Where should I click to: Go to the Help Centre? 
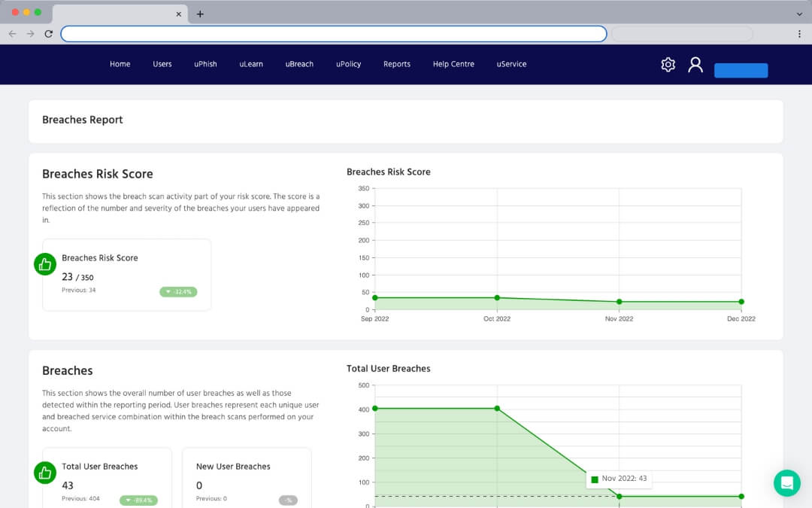pos(453,64)
